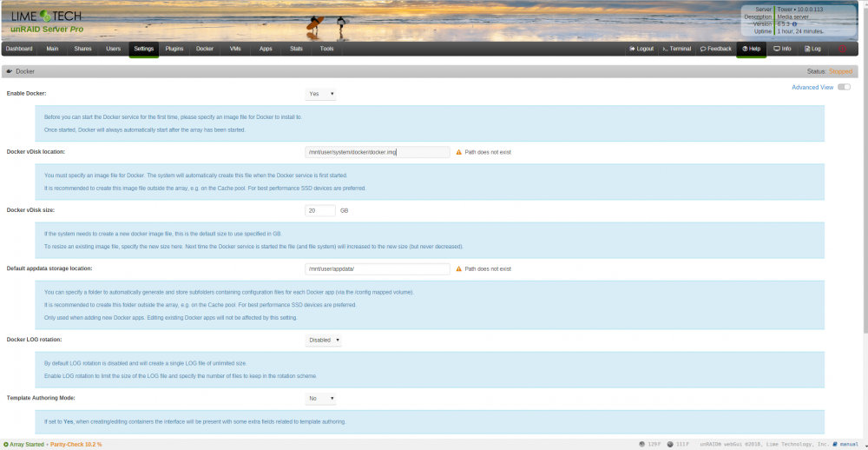
Task: Click the Array Started status icon
Action: [5, 445]
